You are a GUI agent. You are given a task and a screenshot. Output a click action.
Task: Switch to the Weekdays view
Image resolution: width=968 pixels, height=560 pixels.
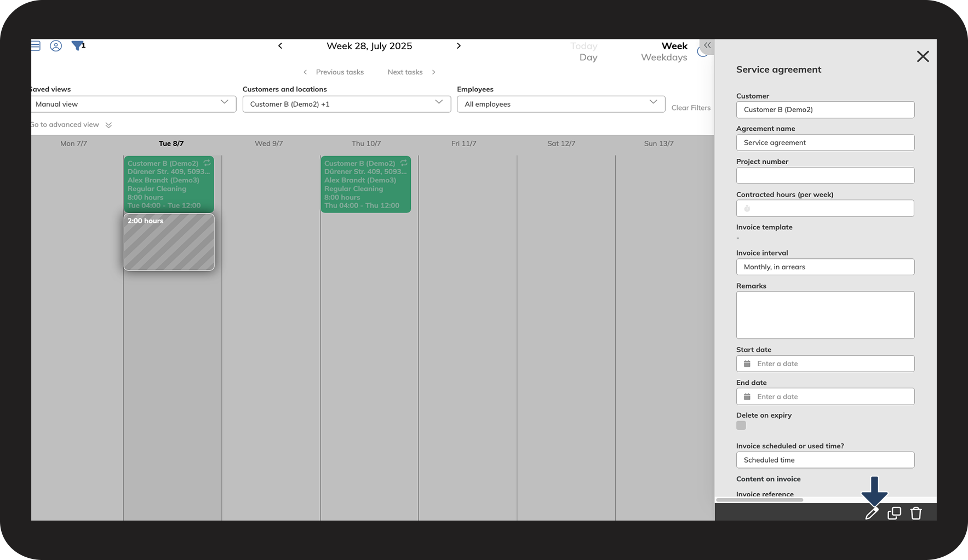click(664, 57)
